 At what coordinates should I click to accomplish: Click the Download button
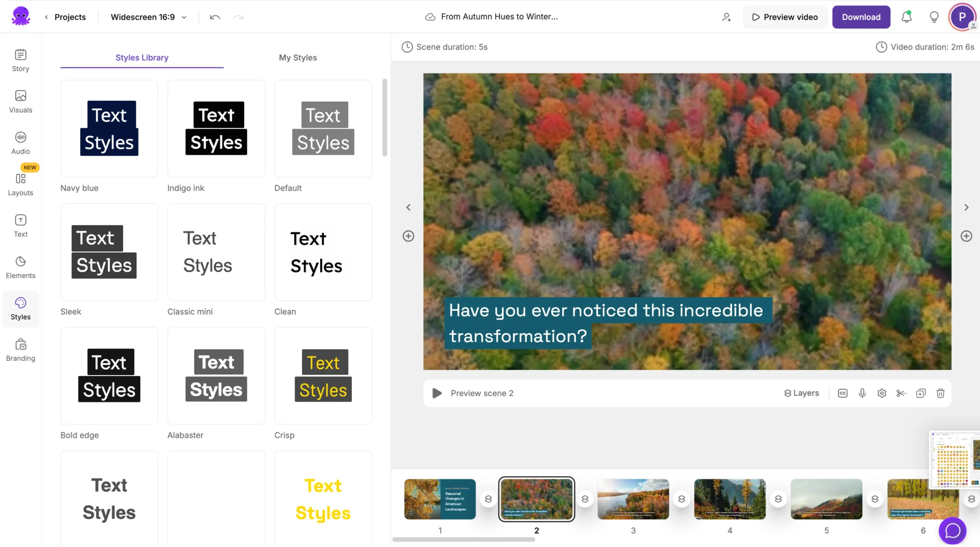click(861, 17)
